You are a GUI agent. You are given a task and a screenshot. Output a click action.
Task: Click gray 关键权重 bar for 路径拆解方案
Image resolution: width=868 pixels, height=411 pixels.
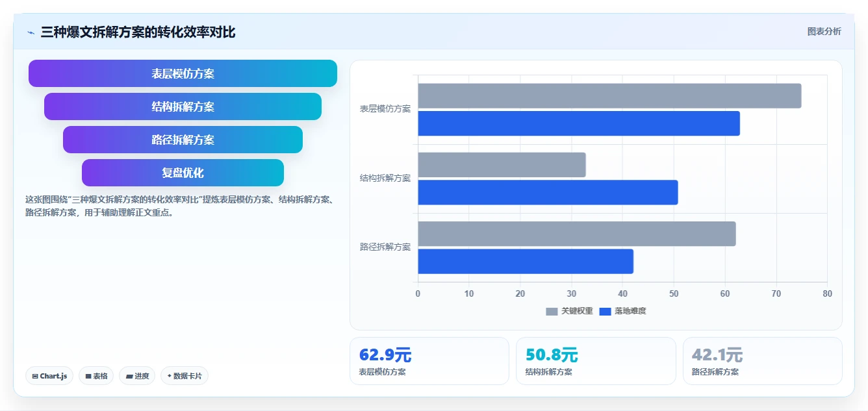tap(577, 234)
